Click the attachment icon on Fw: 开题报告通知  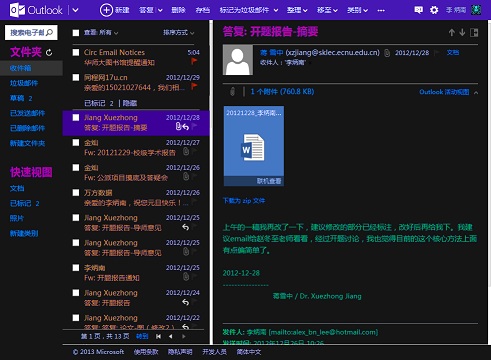[186, 277]
